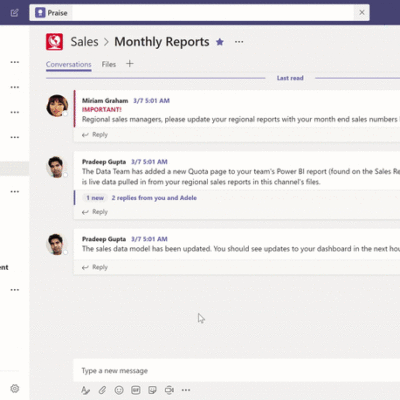
Task: Switch to the Files tab
Action: coord(109,64)
